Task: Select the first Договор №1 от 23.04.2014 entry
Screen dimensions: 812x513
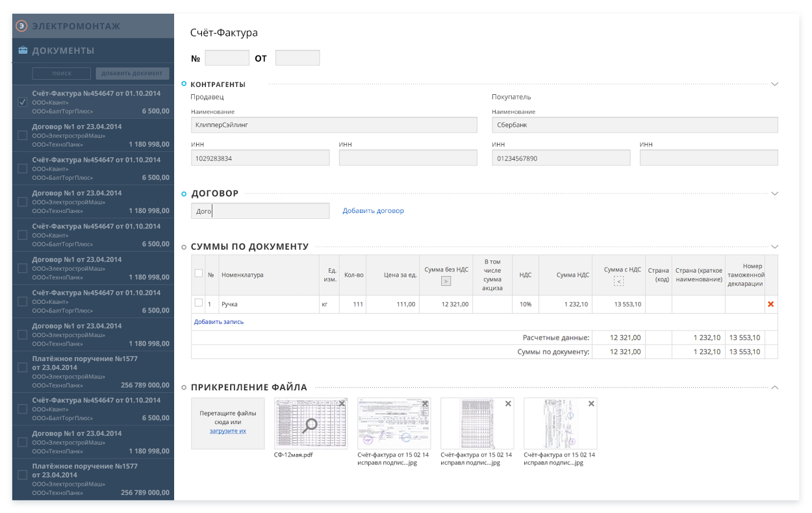Action: pyautogui.click(x=77, y=127)
